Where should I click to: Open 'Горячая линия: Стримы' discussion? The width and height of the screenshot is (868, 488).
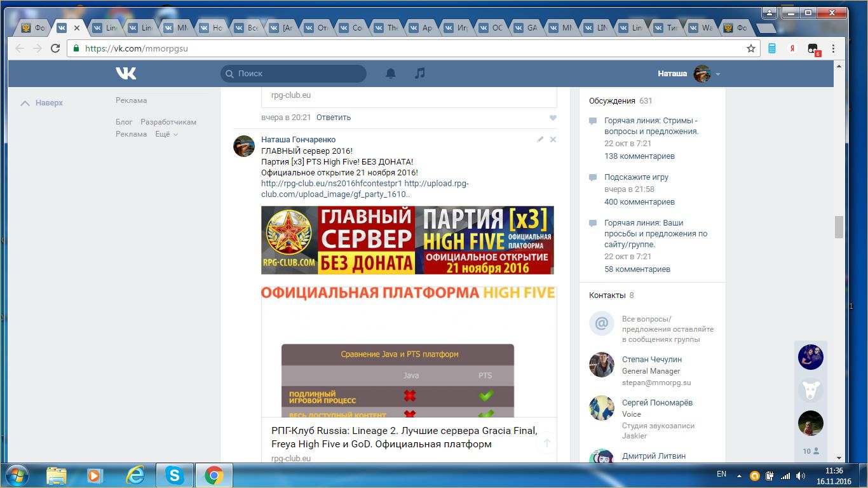point(651,126)
